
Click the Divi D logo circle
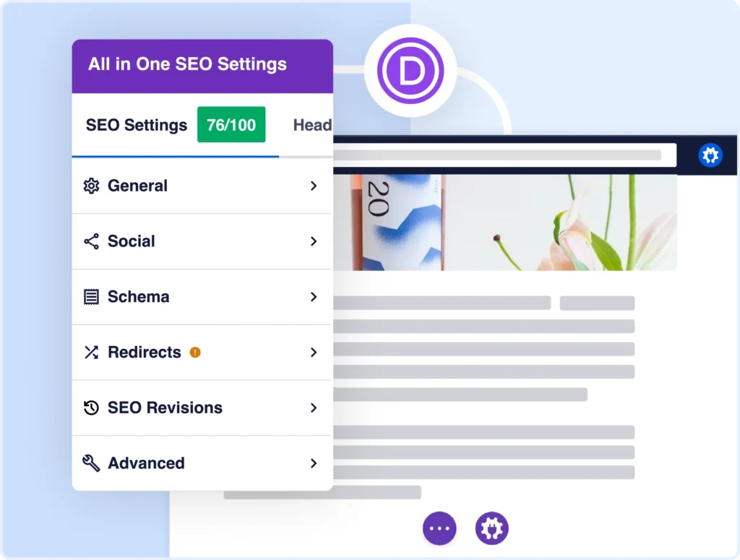[410, 71]
